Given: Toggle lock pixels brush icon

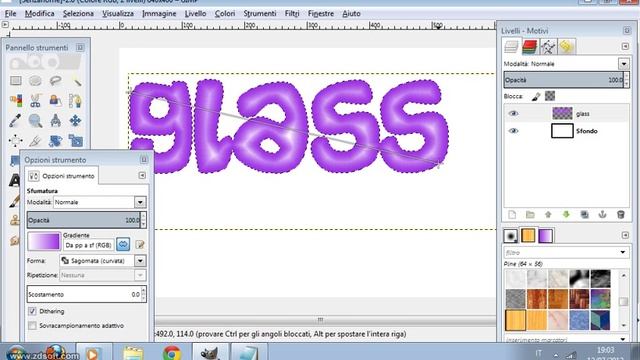Looking at the screenshot, I should (x=536, y=96).
